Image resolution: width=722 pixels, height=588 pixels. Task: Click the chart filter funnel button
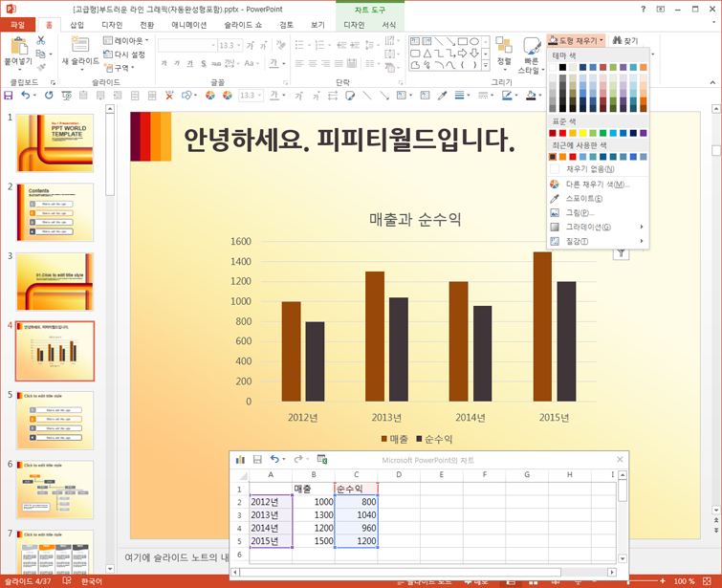[x=622, y=252]
